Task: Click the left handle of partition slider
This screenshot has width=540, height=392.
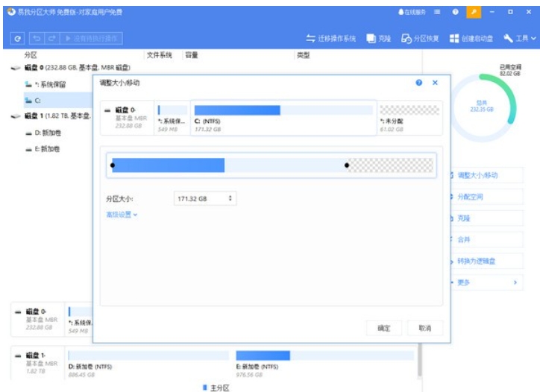Action: coord(113,165)
